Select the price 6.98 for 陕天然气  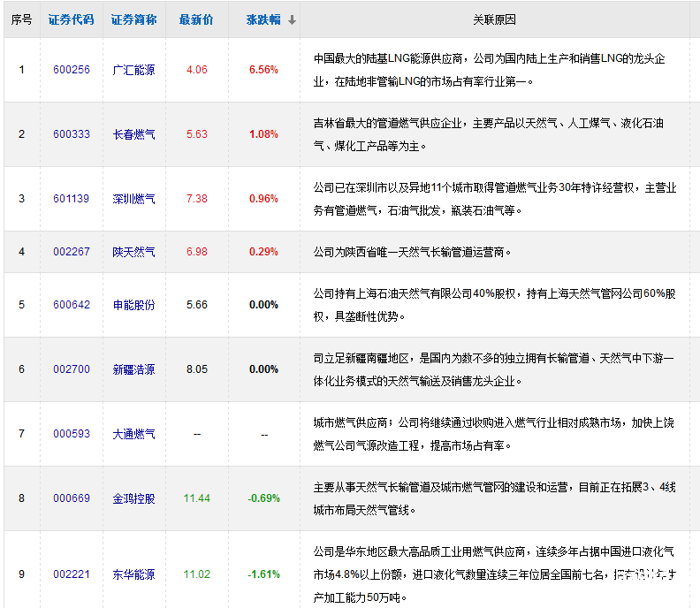click(197, 252)
